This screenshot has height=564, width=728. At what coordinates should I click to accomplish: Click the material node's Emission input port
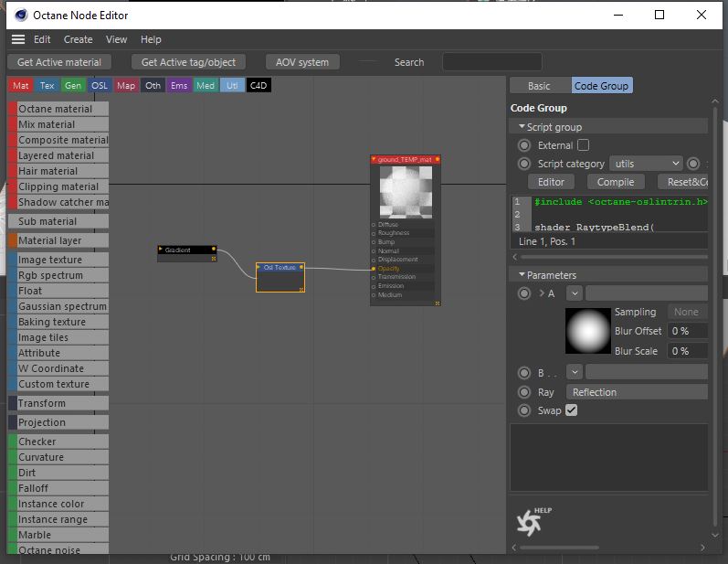coord(374,286)
